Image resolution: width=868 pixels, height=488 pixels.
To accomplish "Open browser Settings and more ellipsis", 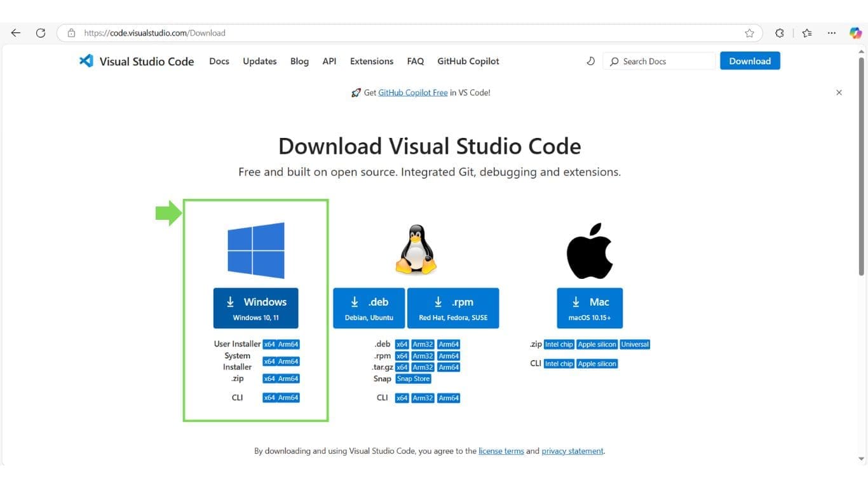I will point(832,33).
